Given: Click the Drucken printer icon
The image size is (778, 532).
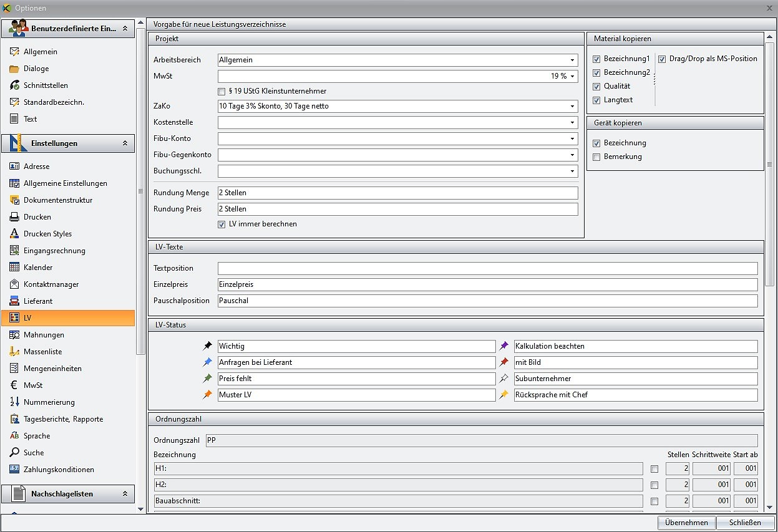Looking at the screenshot, I should 14,217.
